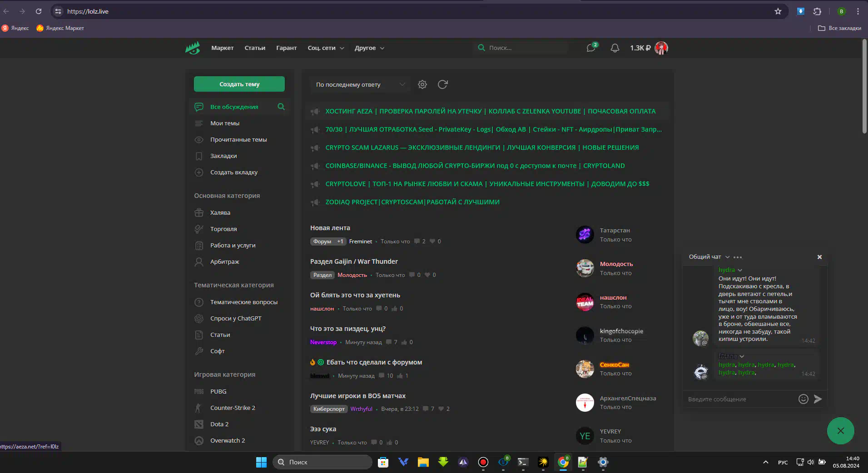868x473 pixels.
Task: Select Халява in the main category list
Action: click(x=220, y=213)
